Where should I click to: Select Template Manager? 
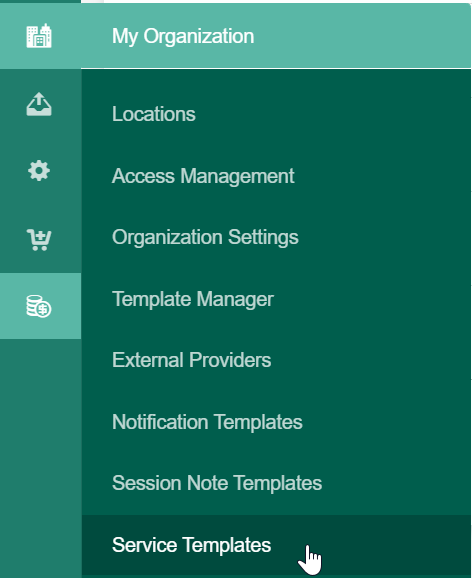tap(193, 299)
